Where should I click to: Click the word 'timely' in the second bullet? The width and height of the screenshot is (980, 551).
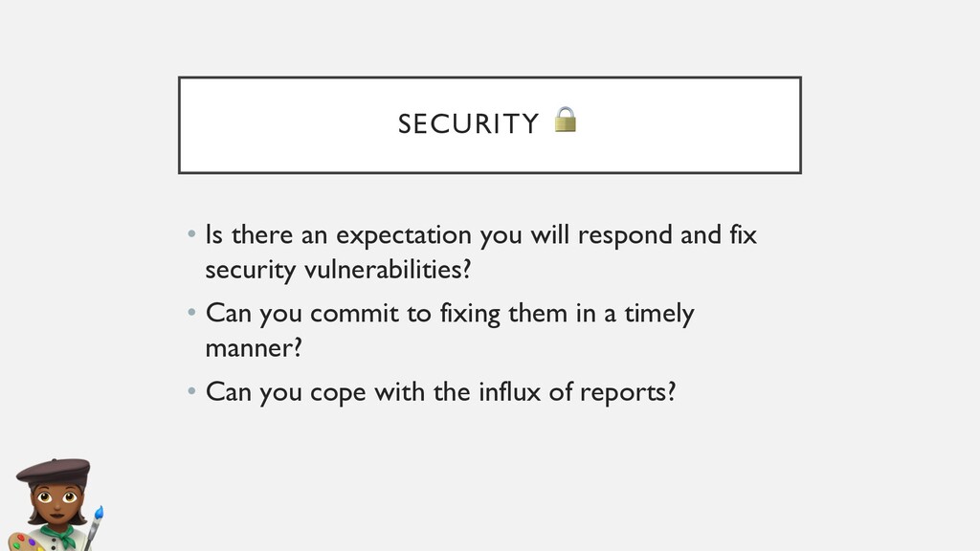(x=658, y=314)
